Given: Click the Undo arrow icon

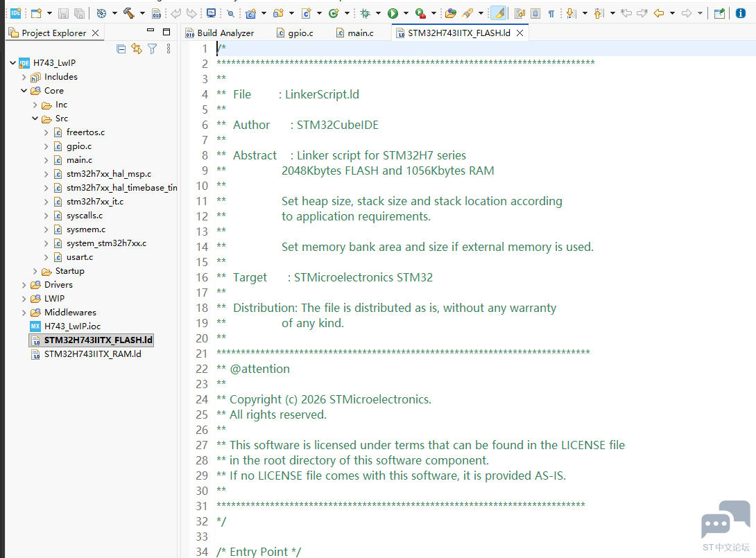Looking at the screenshot, I should click(x=176, y=13).
